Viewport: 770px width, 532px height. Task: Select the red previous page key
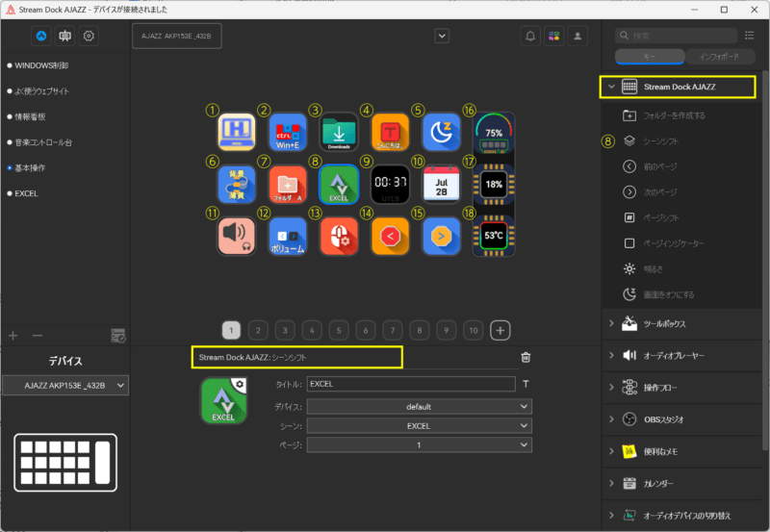click(x=390, y=236)
